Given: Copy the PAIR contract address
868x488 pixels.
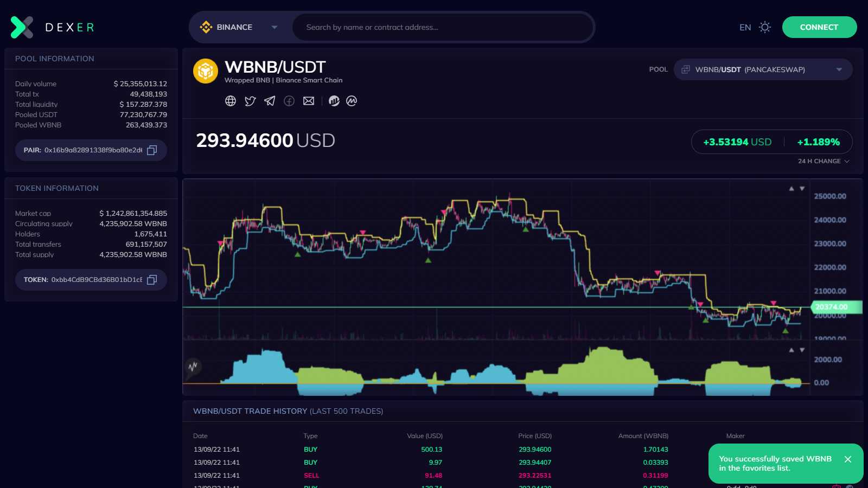Looking at the screenshot, I should [x=152, y=150].
